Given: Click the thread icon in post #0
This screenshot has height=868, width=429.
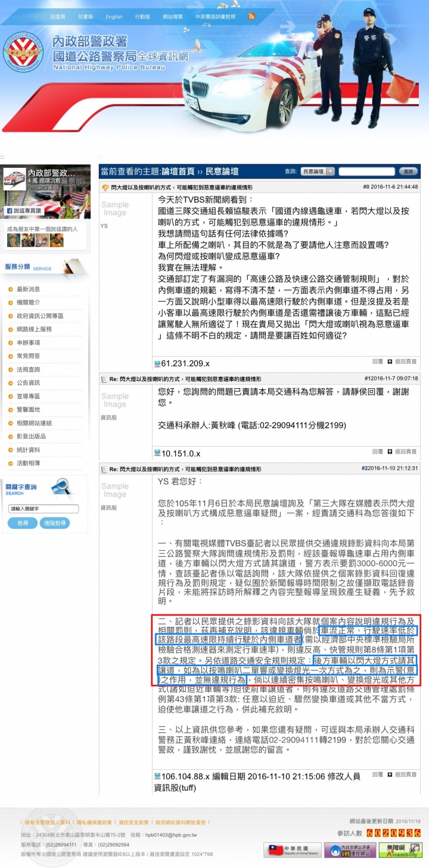Looking at the screenshot, I should 105,187.
